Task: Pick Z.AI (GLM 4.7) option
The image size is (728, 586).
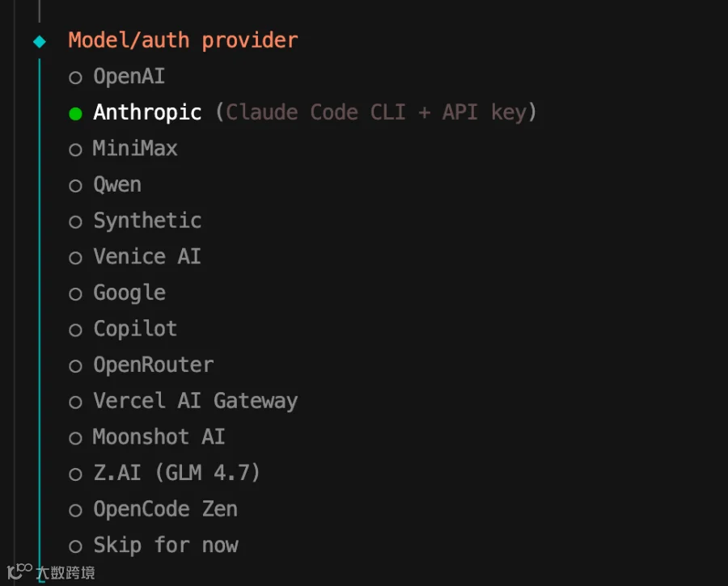Action: click(x=164, y=474)
